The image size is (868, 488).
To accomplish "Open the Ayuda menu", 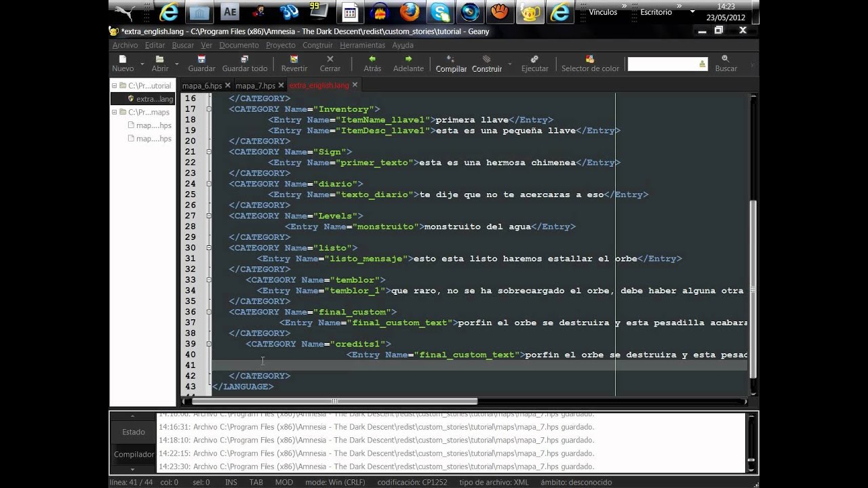I will tap(403, 45).
